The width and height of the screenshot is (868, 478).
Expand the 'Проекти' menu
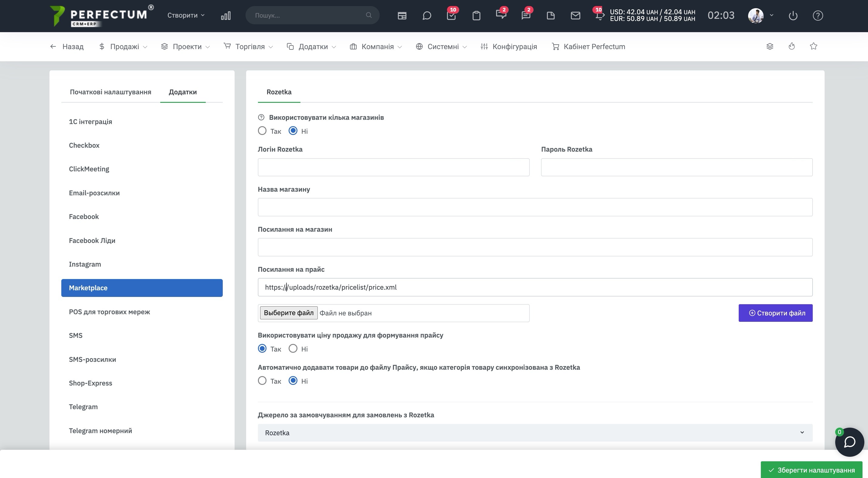pos(185,46)
